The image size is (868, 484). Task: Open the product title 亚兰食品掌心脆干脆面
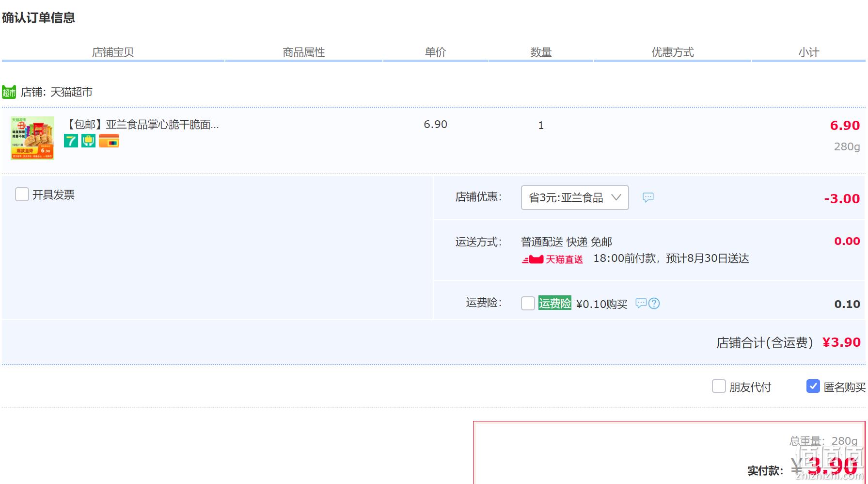(x=142, y=125)
